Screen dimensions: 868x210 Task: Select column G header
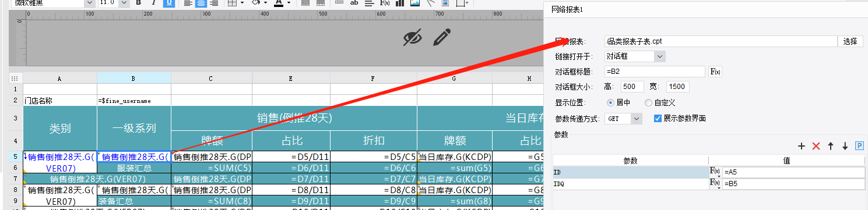point(454,77)
